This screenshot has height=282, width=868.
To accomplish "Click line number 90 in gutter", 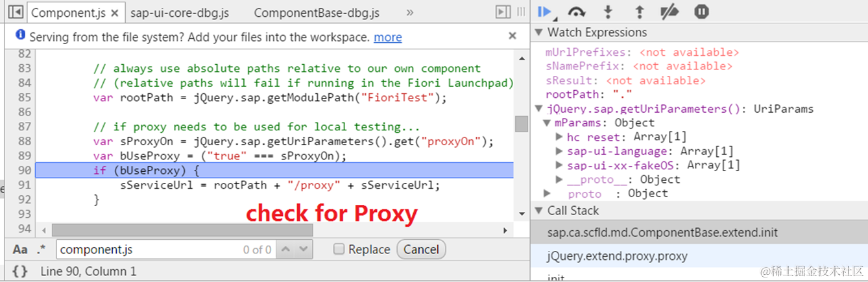I will coord(24,170).
